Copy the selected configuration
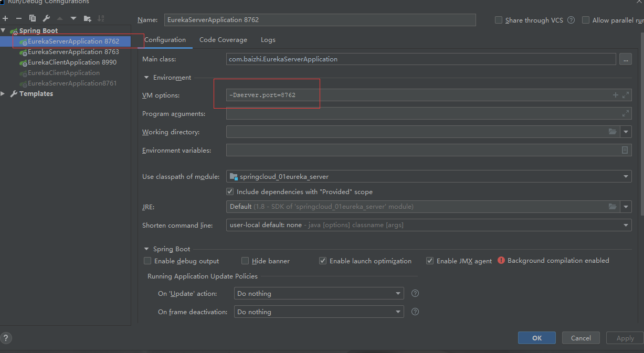This screenshot has width=644, height=353. point(33,18)
